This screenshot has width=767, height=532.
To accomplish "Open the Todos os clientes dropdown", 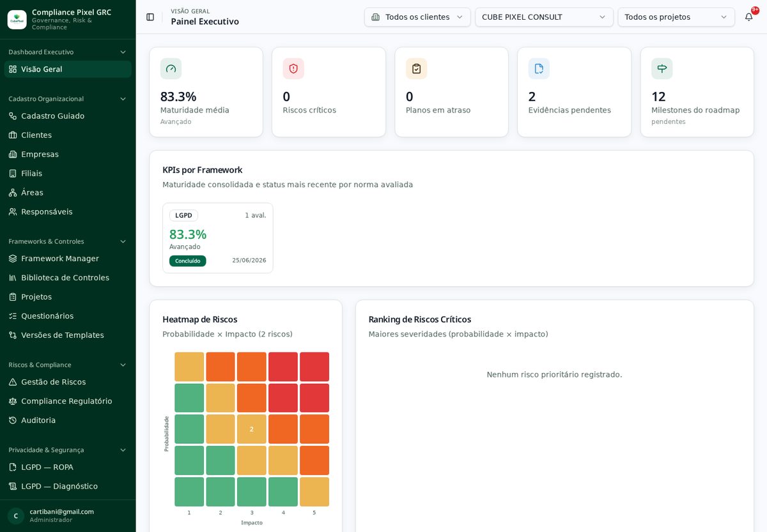I will (417, 17).
